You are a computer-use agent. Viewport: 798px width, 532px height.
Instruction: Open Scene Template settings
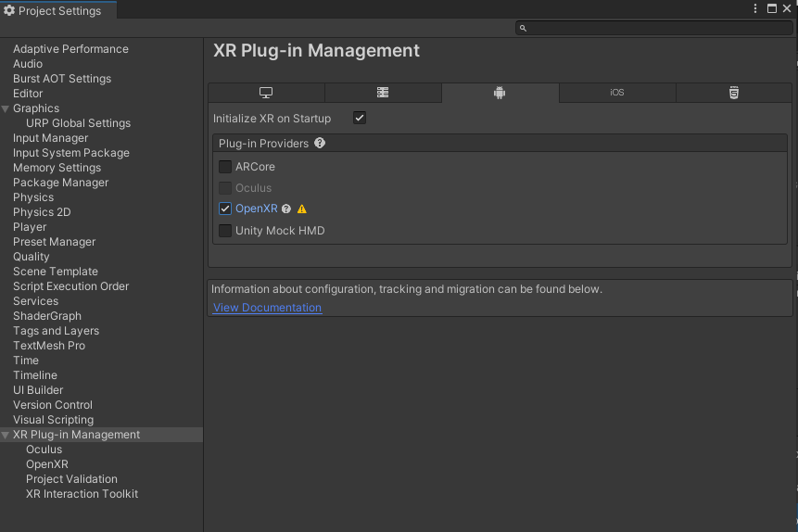(x=56, y=272)
